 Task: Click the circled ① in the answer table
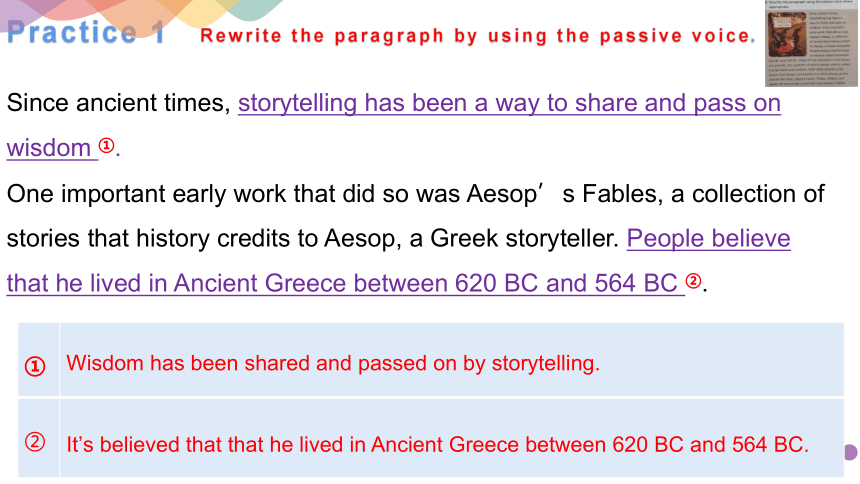point(35,366)
